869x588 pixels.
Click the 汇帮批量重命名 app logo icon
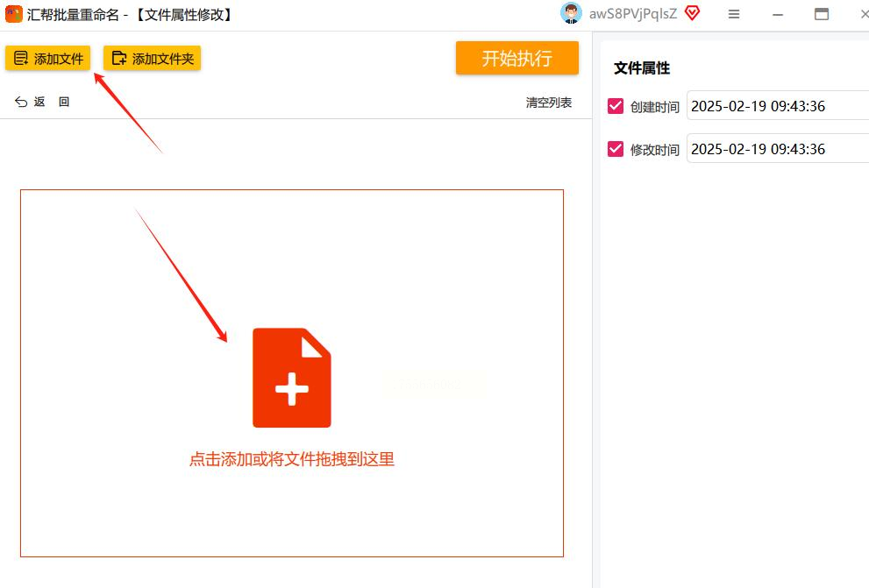pyautogui.click(x=13, y=14)
